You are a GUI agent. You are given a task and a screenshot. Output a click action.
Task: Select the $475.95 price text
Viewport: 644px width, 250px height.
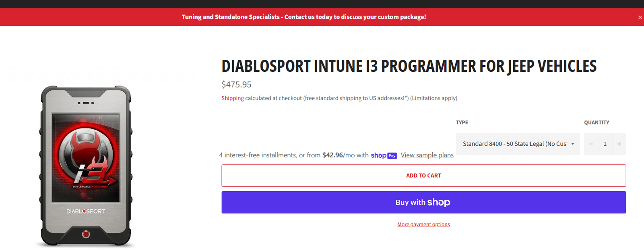click(x=236, y=85)
